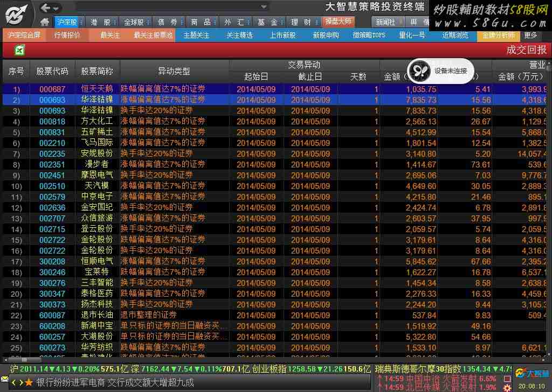
Task: Switch to the 行情报价 tab
Action: pyautogui.click(x=67, y=36)
